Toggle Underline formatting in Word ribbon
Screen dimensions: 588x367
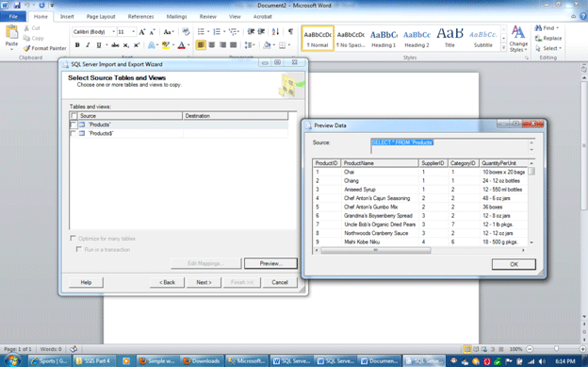[x=99, y=45]
